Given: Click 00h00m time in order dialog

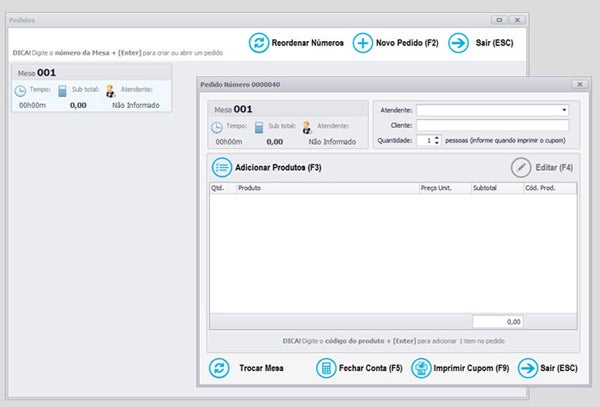Looking at the screenshot, I should click(229, 142).
